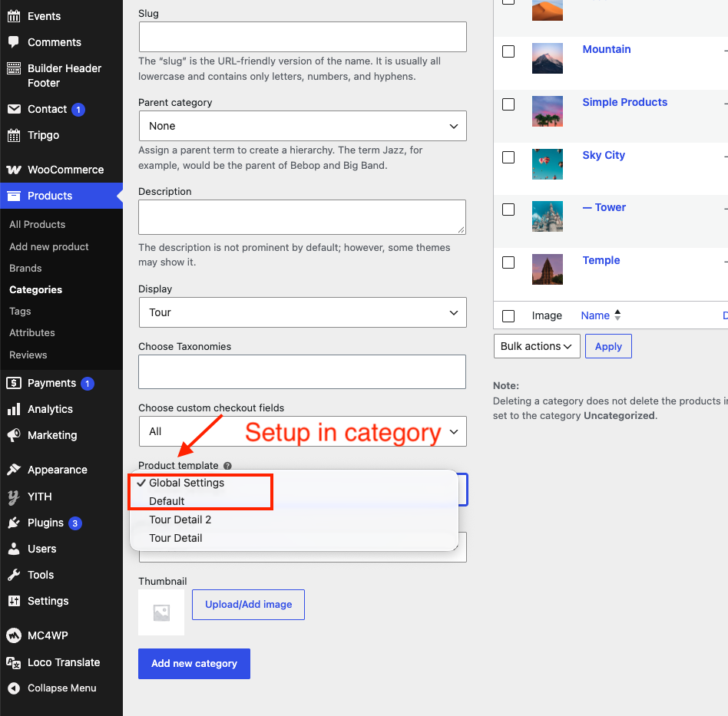Click the Upload/Add image button
Image resolution: width=728 pixels, height=716 pixels.
248,605
